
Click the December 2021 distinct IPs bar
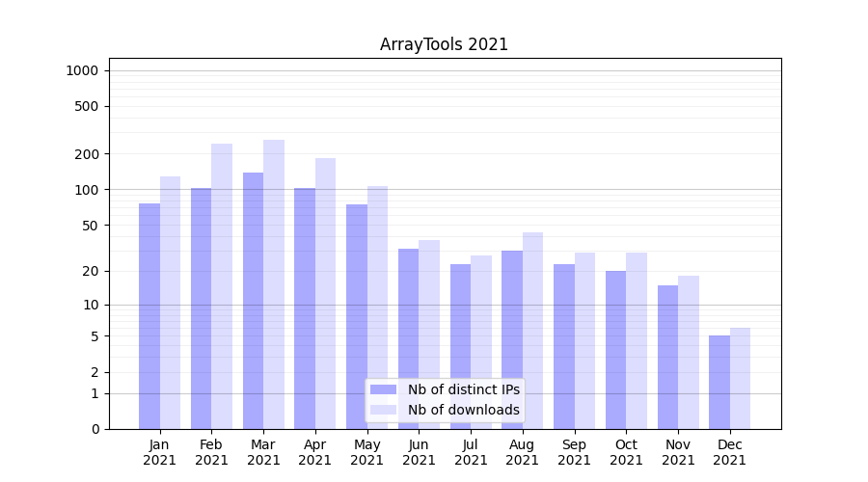pos(719,382)
